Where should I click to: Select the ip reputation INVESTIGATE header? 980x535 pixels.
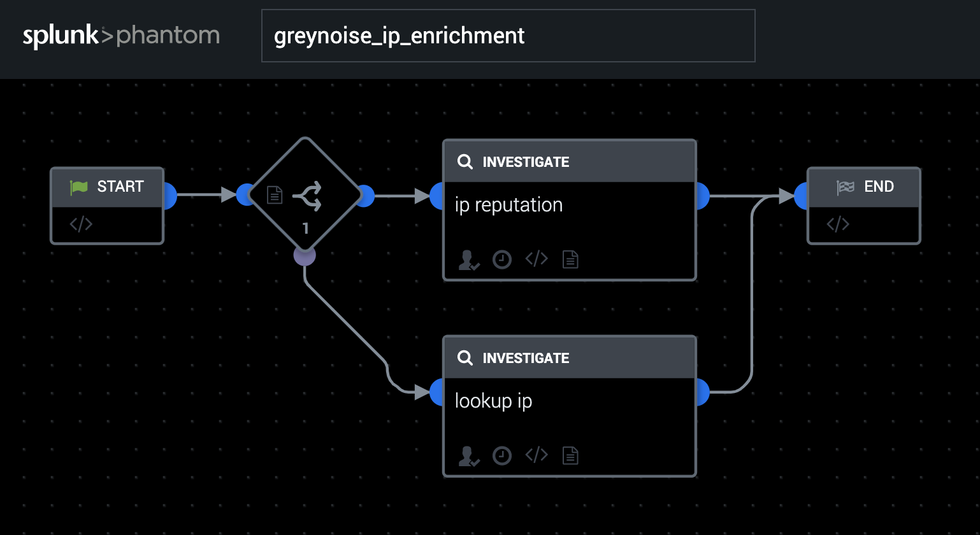coord(570,161)
